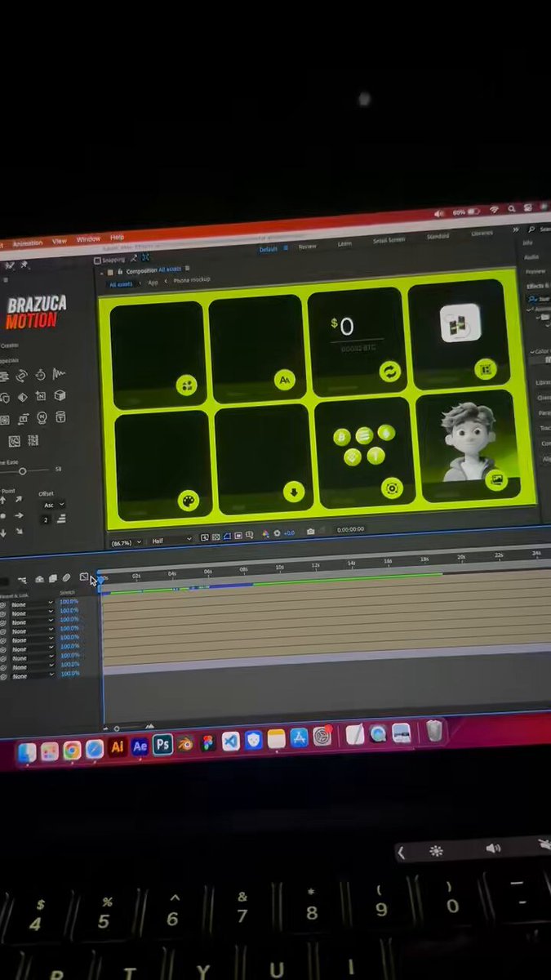This screenshot has width=551, height=980.
Task: Open the Help menu
Action: tap(117, 238)
